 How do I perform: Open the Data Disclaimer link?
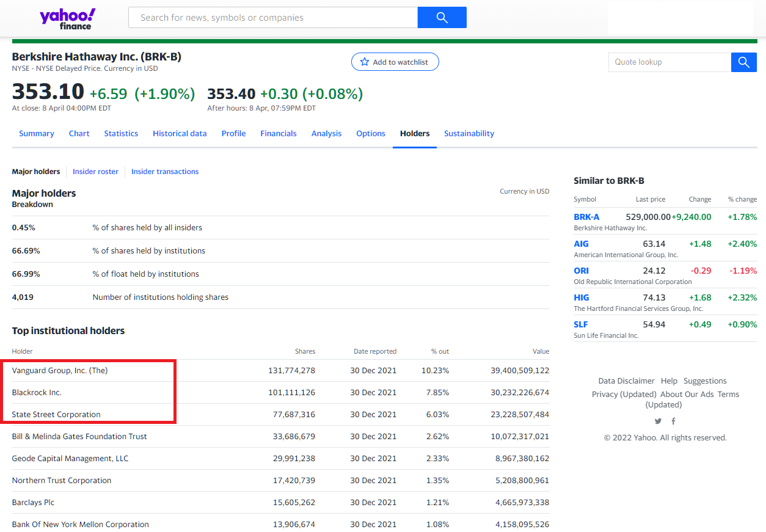point(626,381)
